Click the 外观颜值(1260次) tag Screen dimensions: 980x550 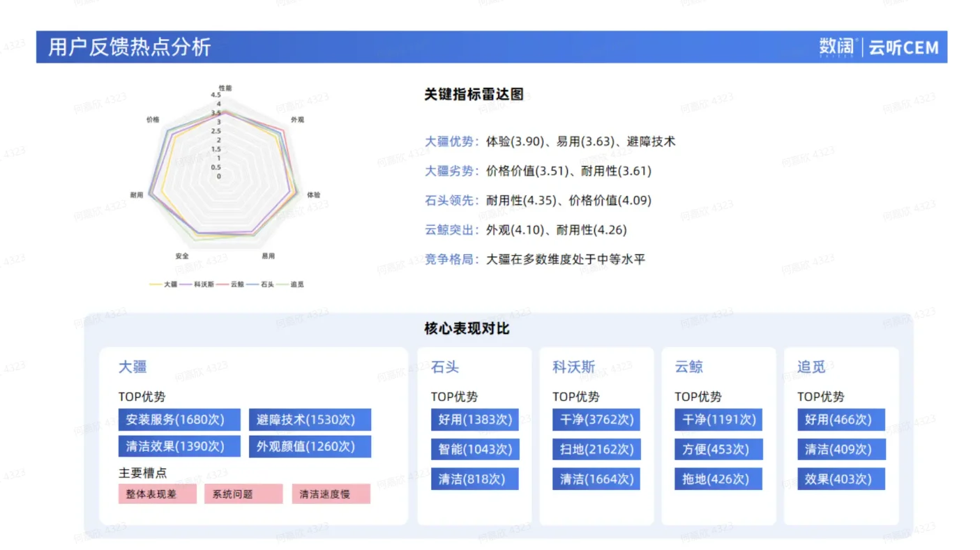[x=310, y=446]
